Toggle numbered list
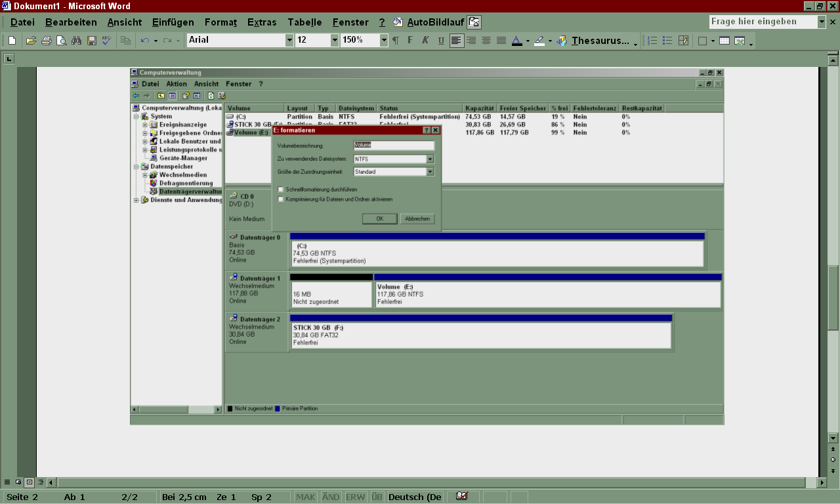The image size is (840, 504). (652, 41)
